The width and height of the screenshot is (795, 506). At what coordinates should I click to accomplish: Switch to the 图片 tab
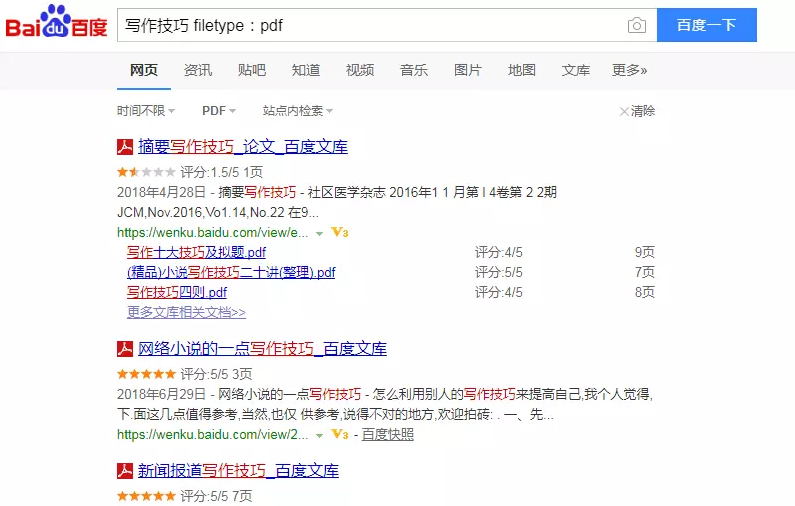coord(467,70)
